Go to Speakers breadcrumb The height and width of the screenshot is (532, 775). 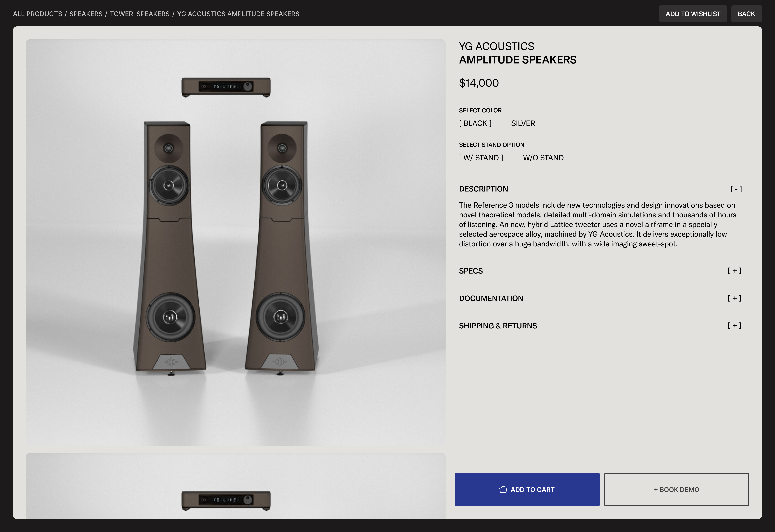tap(86, 14)
